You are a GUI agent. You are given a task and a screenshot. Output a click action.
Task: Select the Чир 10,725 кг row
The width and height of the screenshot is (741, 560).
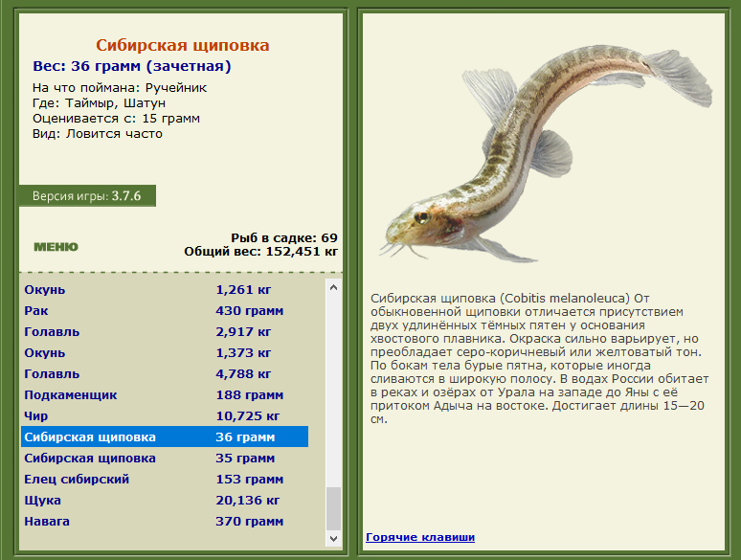[x=165, y=415]
